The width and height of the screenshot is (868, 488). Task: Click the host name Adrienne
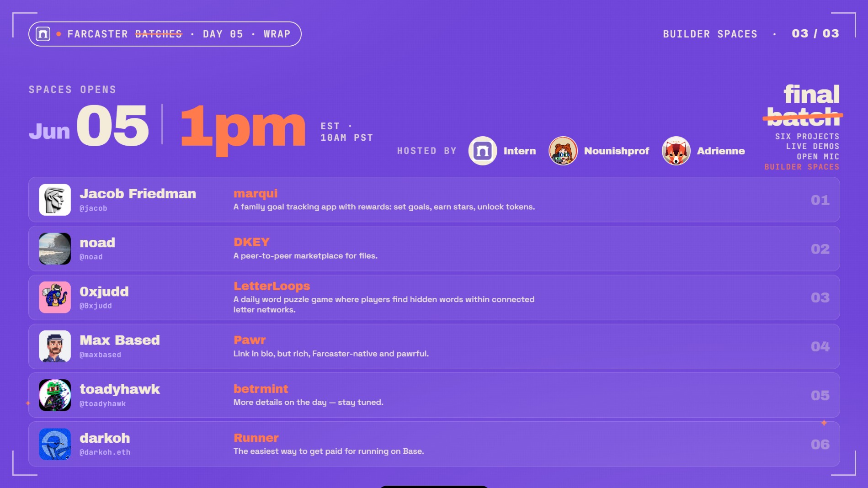pyautogui.click(x=721, y=151)
